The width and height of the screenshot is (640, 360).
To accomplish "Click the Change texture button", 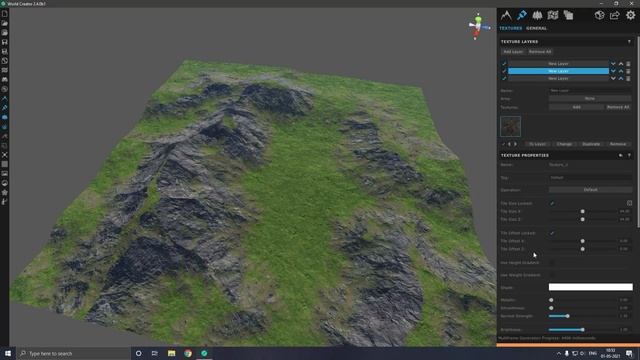I will point(564,144).
